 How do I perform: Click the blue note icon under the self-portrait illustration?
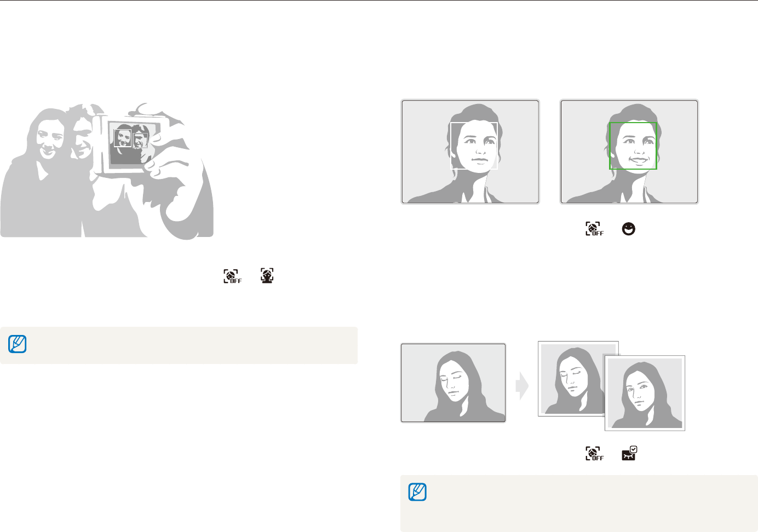(18, 344)
